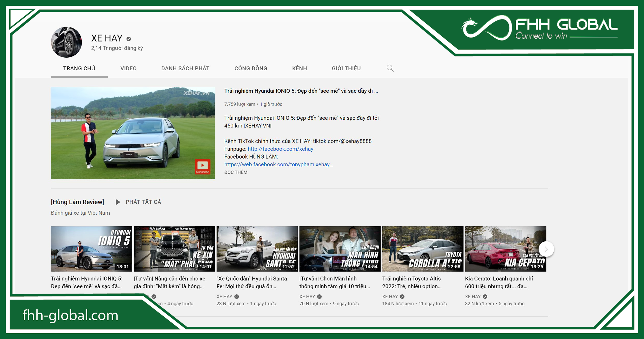Click the verified checkmark under the Toyota Altis video

(x=402, y=296)
